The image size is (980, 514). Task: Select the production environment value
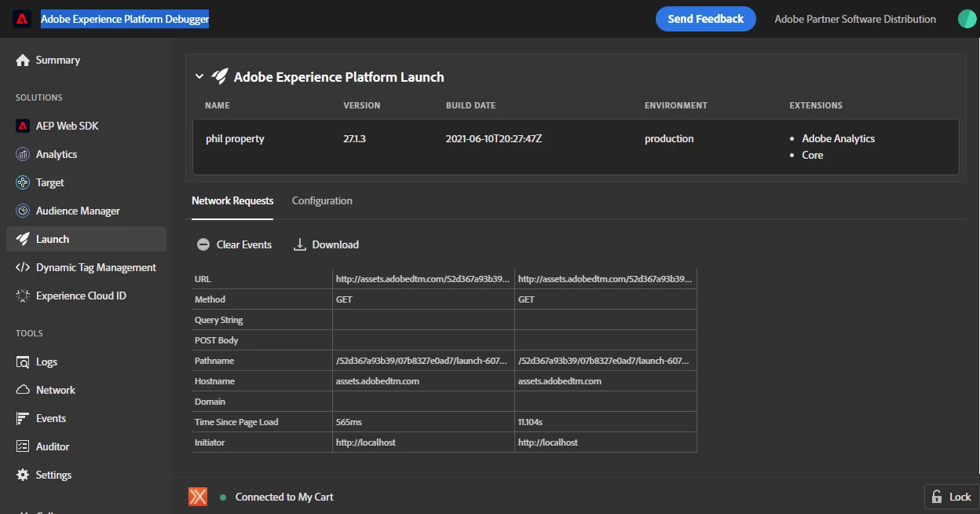pyautogui.click(x=669, y=138)
